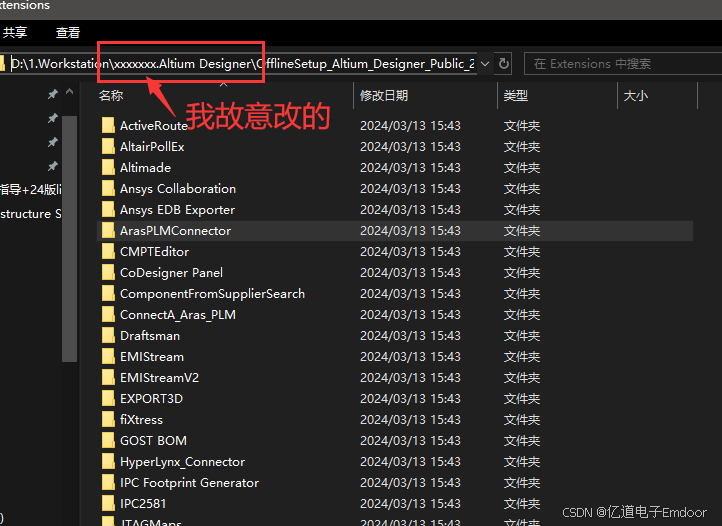Select the AltairPollEx folder icon
The image size is (722, 526).
click(108, 146)
